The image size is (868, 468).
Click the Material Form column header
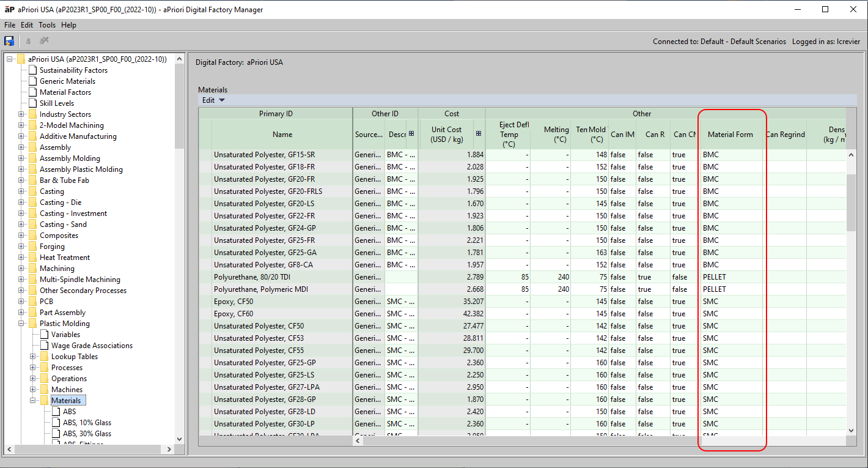pos(730,134)
